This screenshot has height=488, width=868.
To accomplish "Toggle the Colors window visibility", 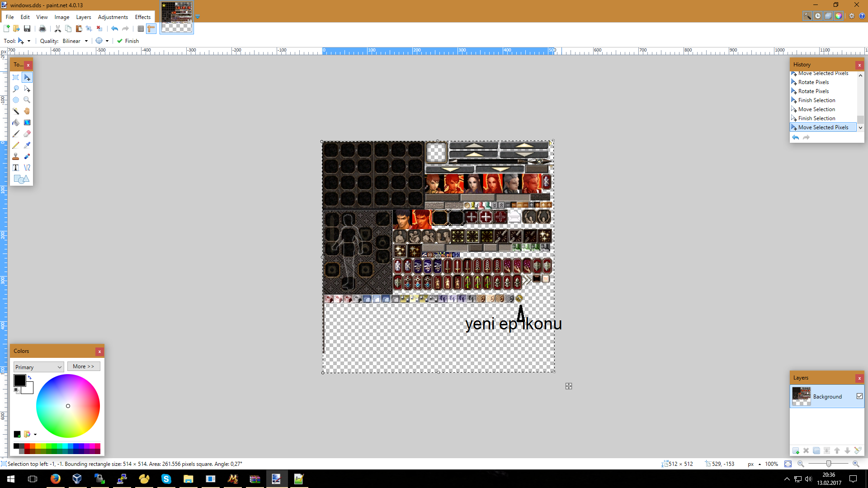I will tap(839, 16).
